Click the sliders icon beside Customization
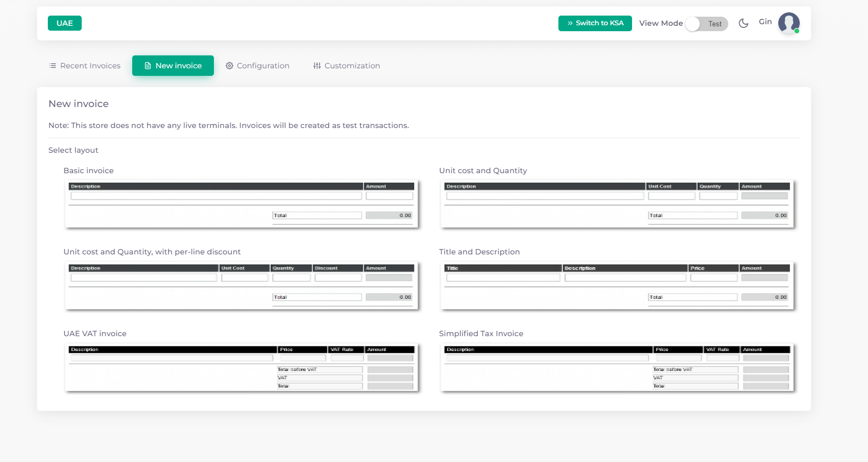The width and height of the screenshot is (868, 462). point(317,66)
